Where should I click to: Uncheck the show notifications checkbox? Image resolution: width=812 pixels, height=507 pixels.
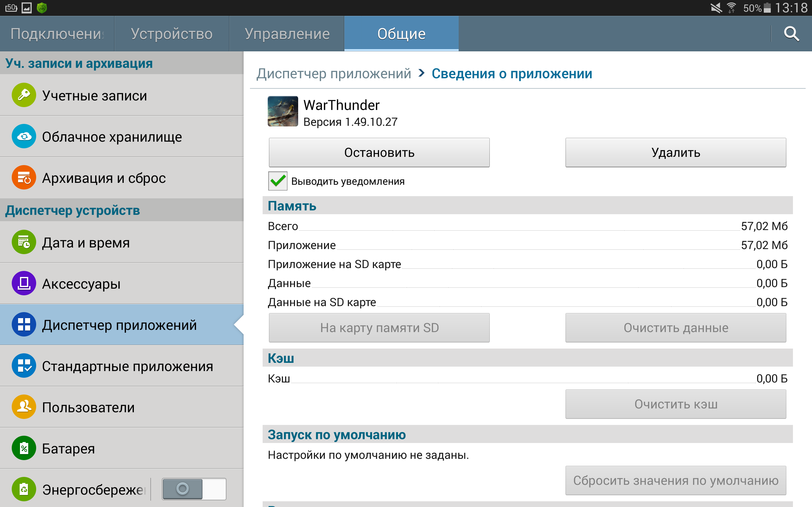click(x=278, y=181)
